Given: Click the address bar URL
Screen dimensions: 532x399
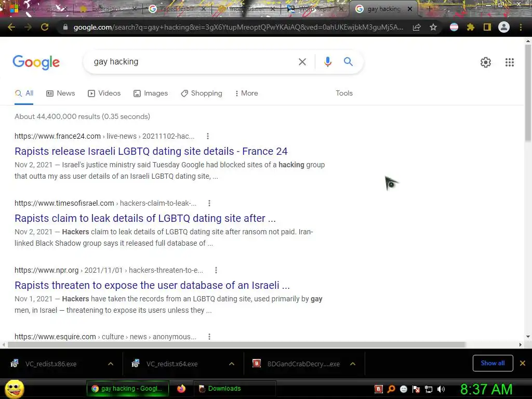Looking at the screenshot, I should (238, 27).
